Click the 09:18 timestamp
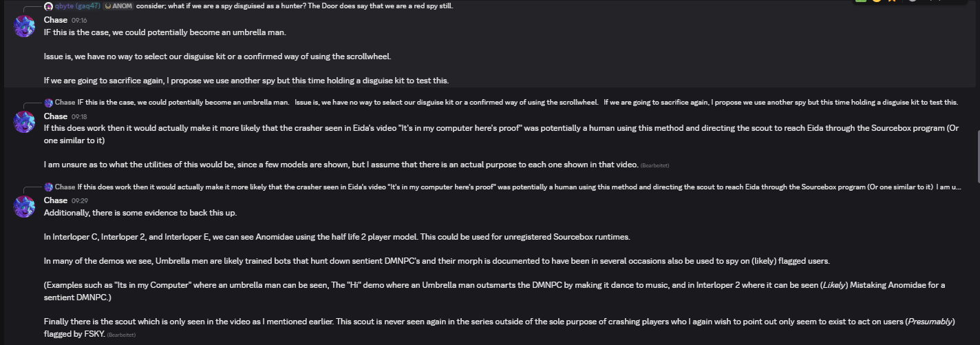 [79, 117]
